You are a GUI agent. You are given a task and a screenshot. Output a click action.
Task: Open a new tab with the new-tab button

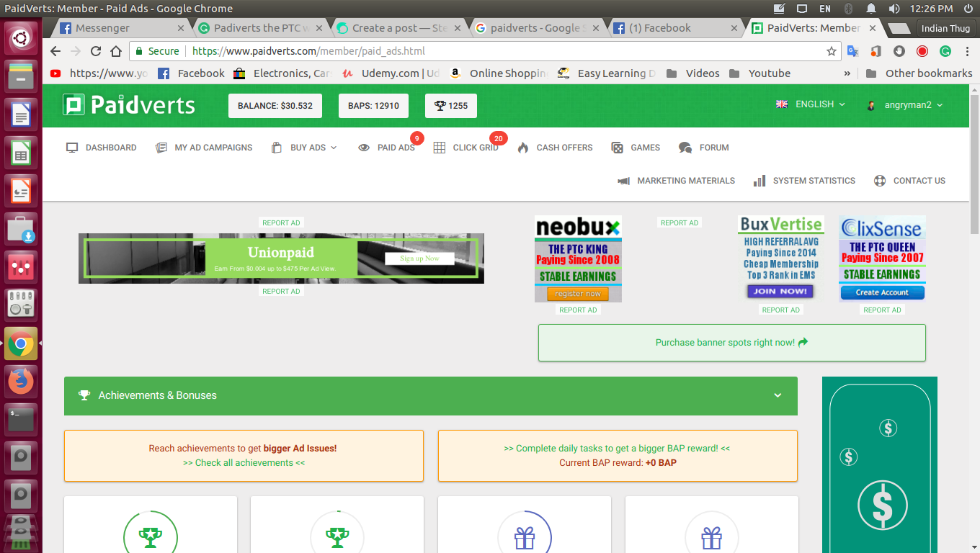898,28
